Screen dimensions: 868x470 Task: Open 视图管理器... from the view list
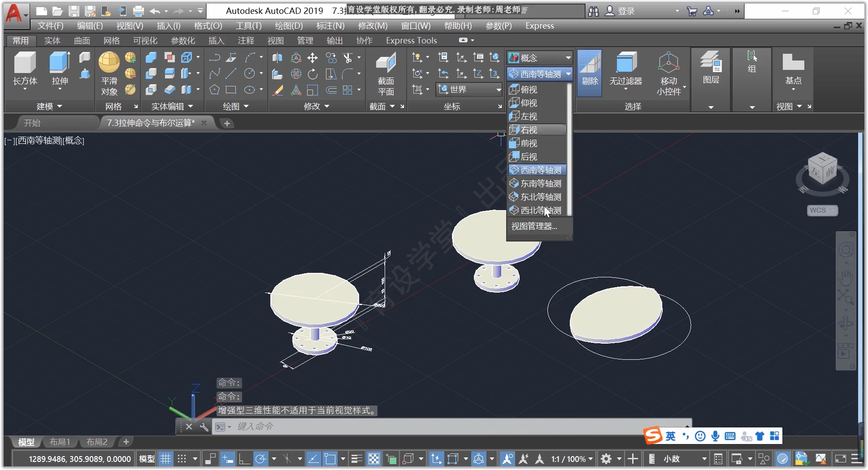pos(534,226)
